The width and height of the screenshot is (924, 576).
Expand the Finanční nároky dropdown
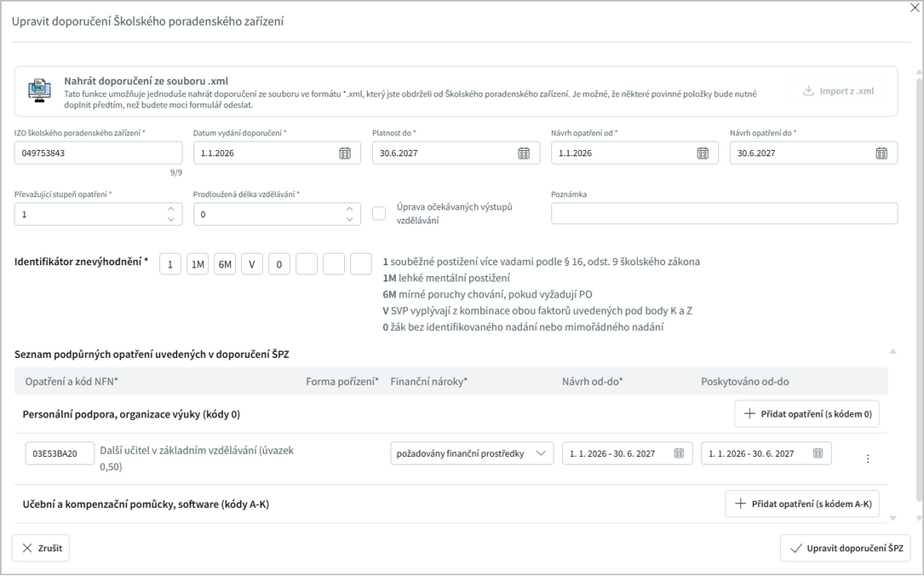(541, 453)
